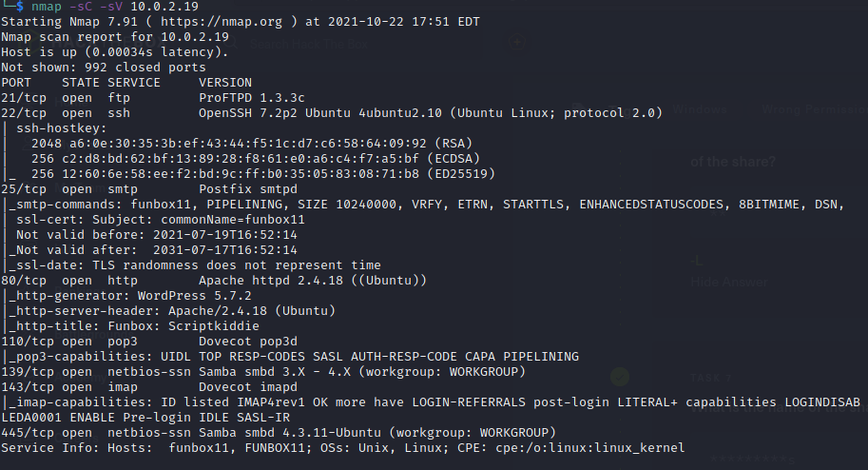Click the RSA ssh-hostkey fingerprint line
This screenshot has width=868, height=470.
pos(252,143)
